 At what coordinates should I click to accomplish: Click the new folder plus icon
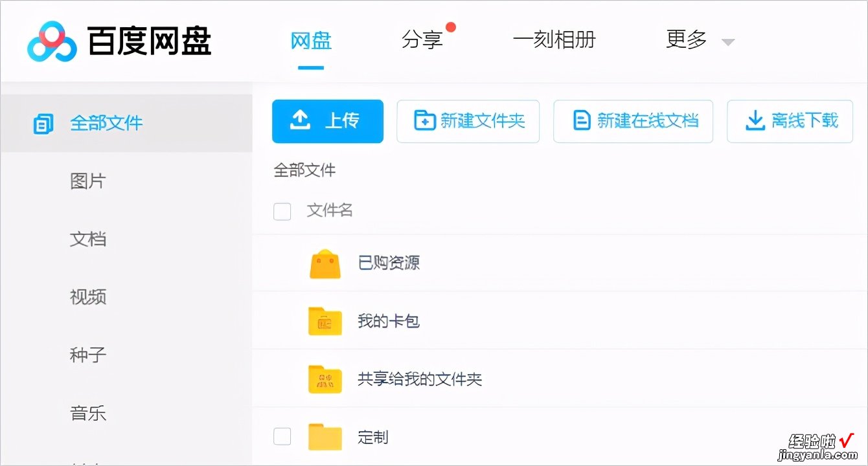click(x=425, y=120)
